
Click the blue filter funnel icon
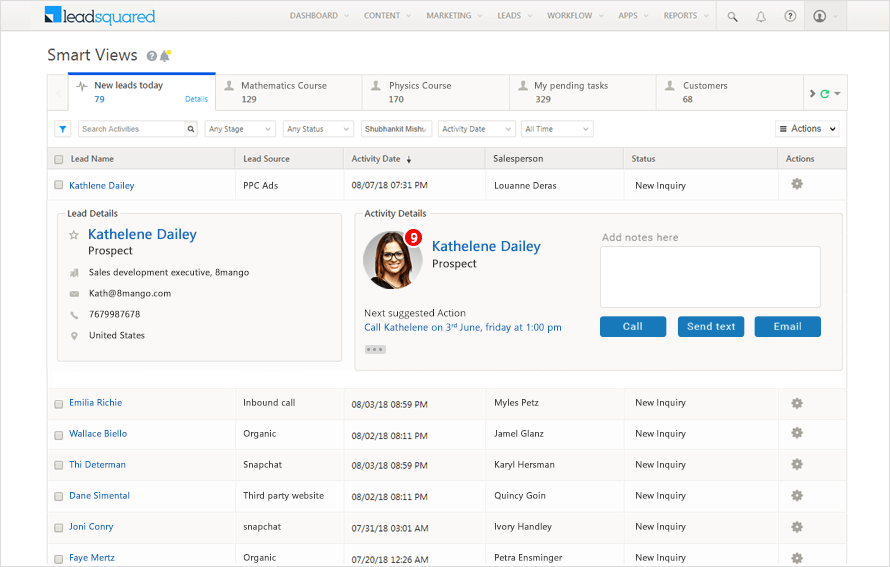[62, 129]
